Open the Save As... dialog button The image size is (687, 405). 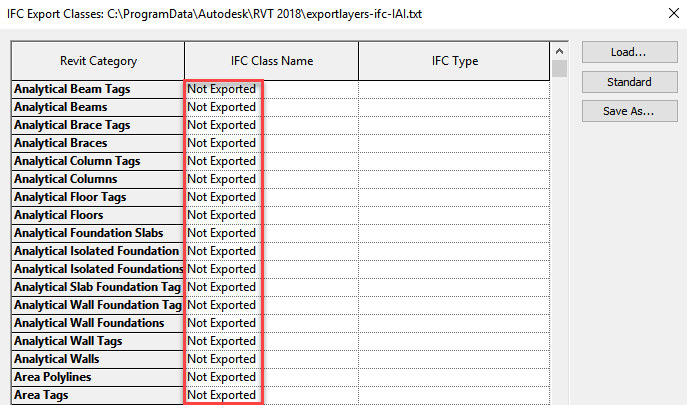(629, 111)
